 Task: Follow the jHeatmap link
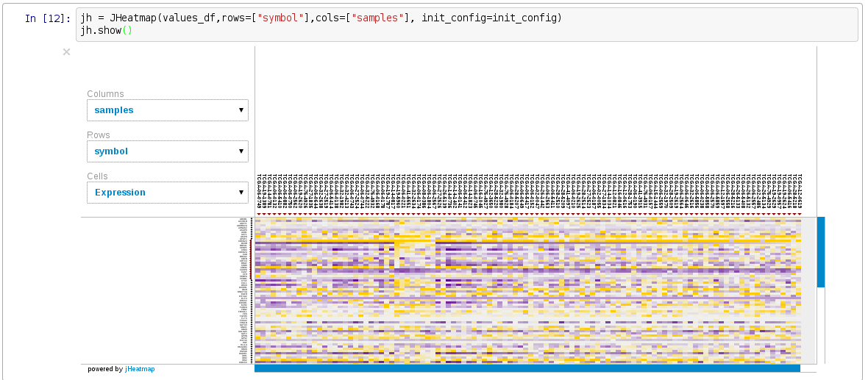[140, 369]
